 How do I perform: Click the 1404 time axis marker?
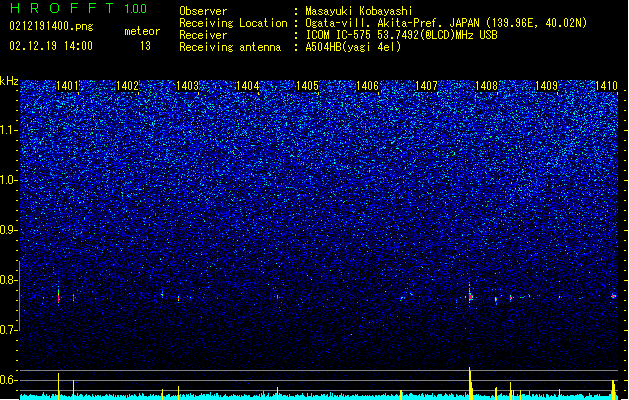point(248,86)
